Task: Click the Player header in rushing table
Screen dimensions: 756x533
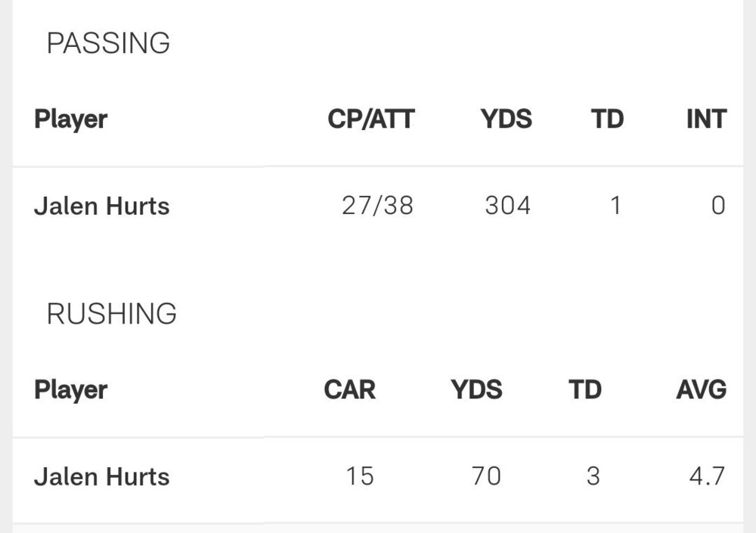Action: pos(70,390)
